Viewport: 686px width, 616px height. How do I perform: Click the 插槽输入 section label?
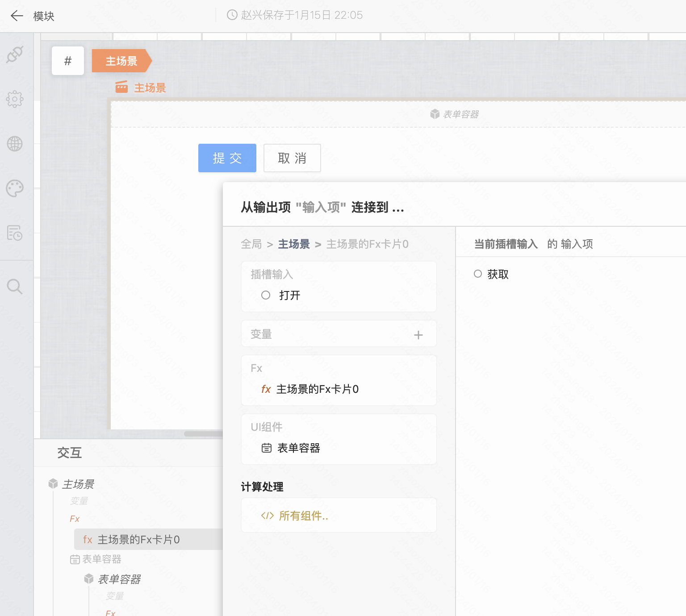(x=272, y=274)
